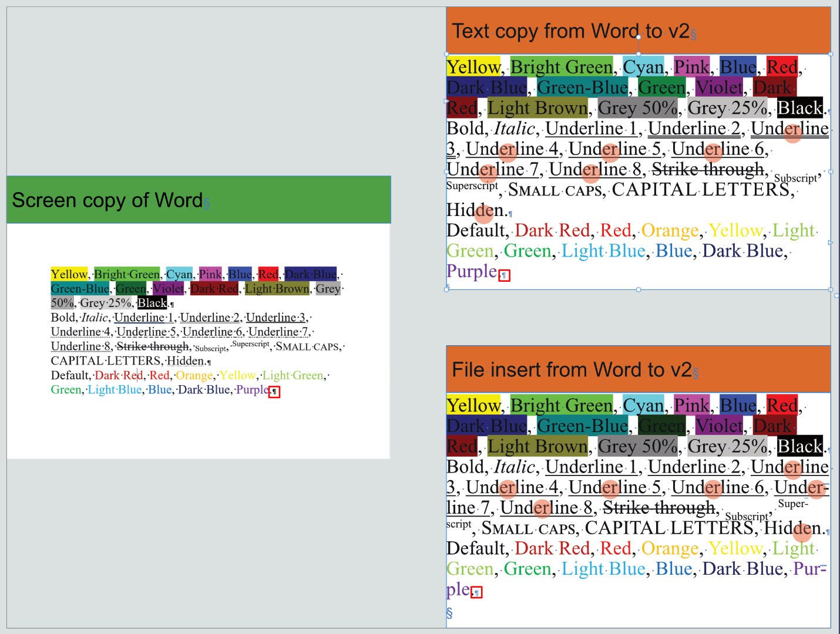Click the top-center handle of the Text copy frame
The width and height of the screenshot is (840, 634).
coord(639,54)
